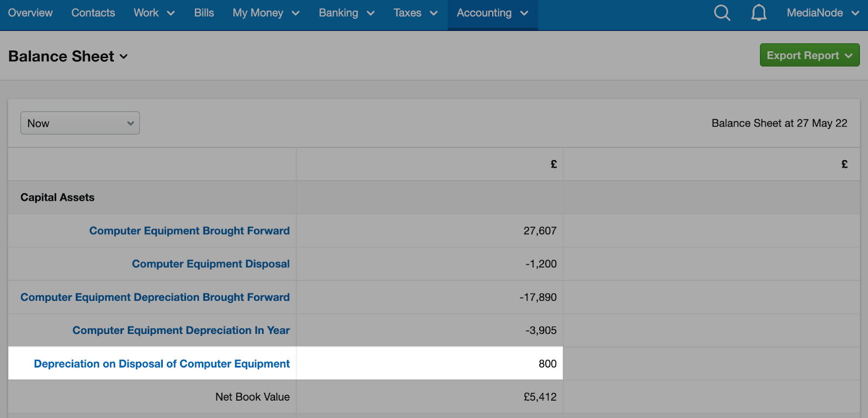The image size is (868, 418).
Task: Open the MediaNode account menu
Action: pos(823,12)
